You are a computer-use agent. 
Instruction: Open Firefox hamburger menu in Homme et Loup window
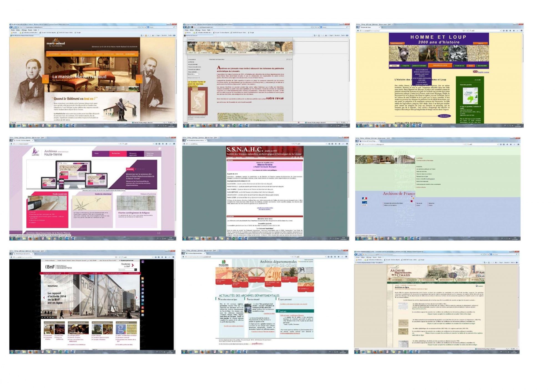521,30
